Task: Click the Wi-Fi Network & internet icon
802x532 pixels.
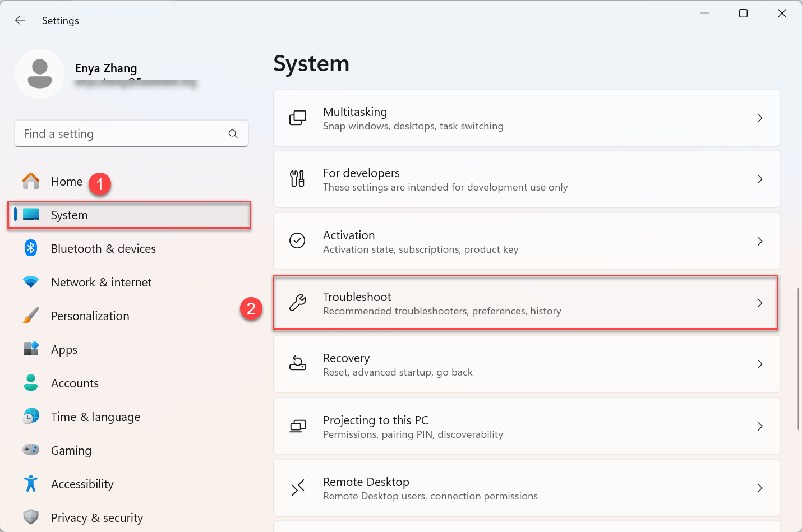Action: click(x=31, y=282)
